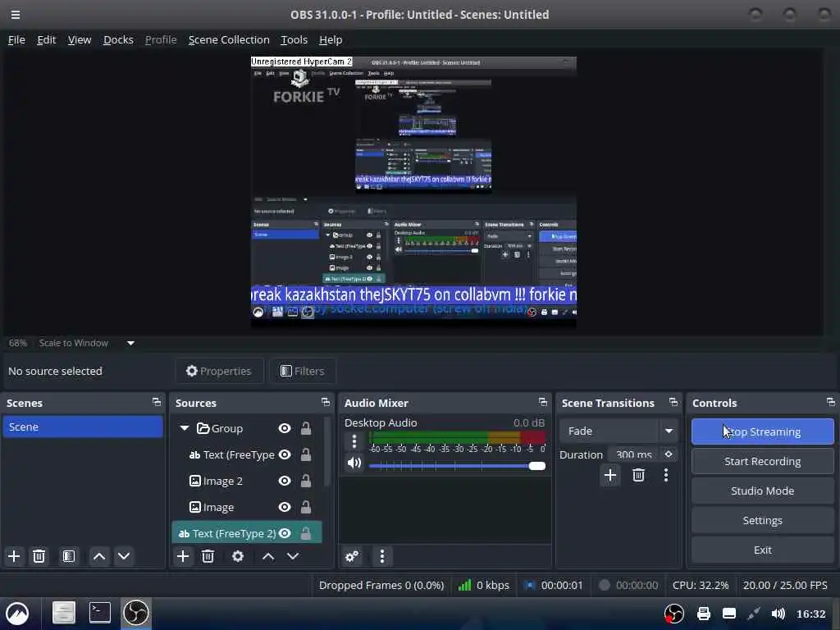Click the Properties button
The height and width of the screenshot is (630, 840).
coord(219,371)
